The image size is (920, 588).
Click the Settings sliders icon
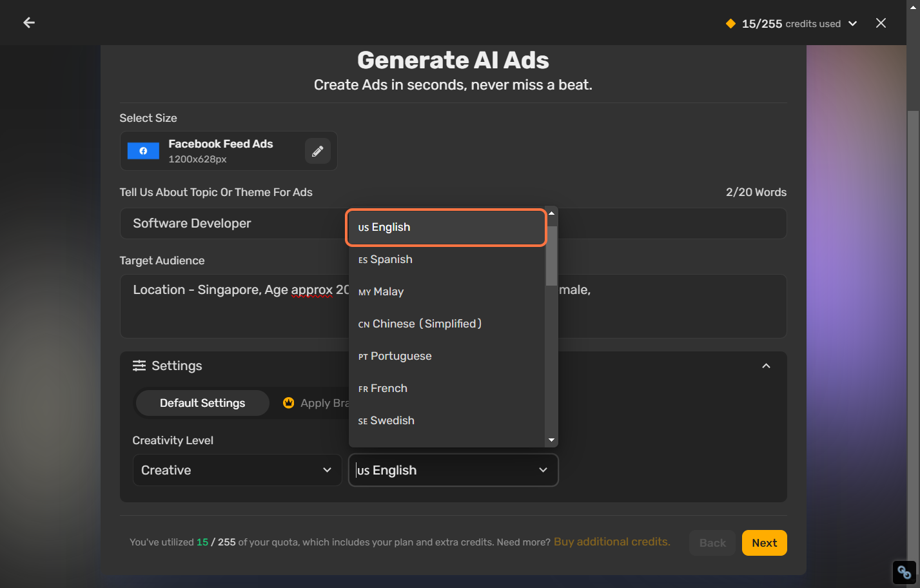[x=139, y=366]
